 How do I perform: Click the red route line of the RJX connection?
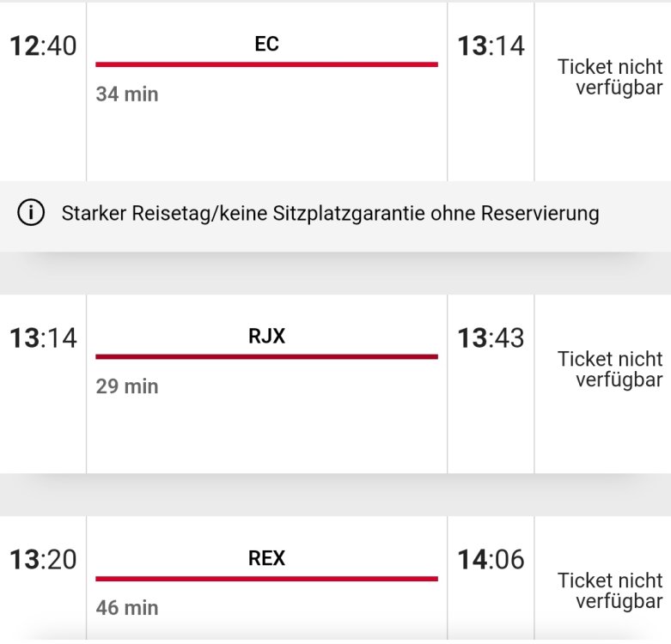coord(266,355)
